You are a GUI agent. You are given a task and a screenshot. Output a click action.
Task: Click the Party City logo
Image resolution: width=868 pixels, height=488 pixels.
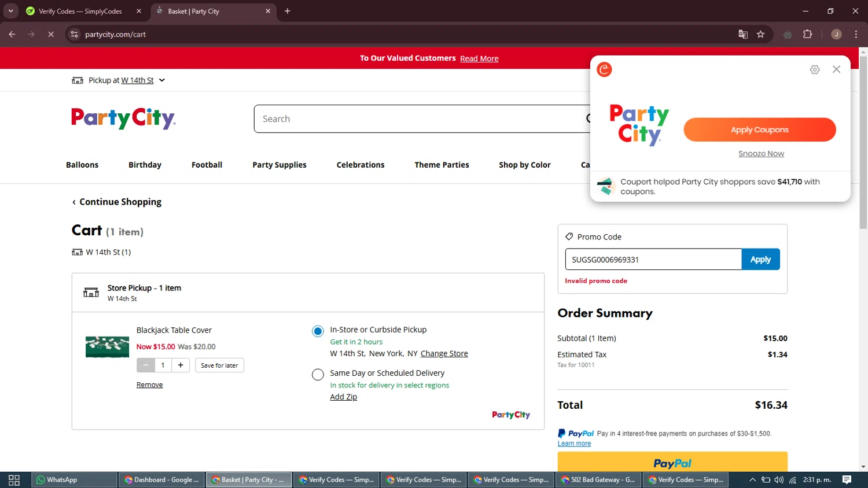pyautogui.click(x=123, y=118)
